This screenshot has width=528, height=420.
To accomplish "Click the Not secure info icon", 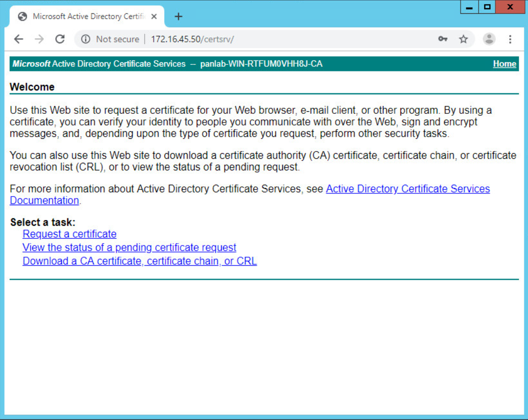I will click(x=87, y=39).
